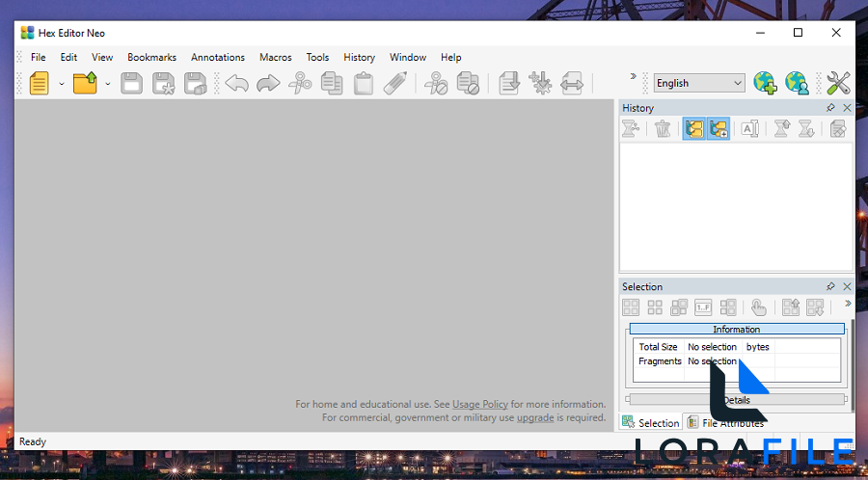
Task: Click the globe icon with green plus
Action: [765, 84]
